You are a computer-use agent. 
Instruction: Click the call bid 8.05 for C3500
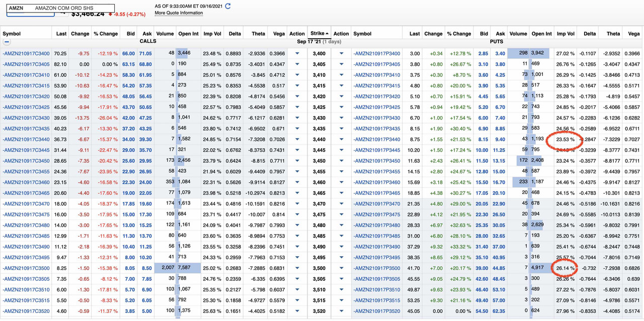(130, 268)
